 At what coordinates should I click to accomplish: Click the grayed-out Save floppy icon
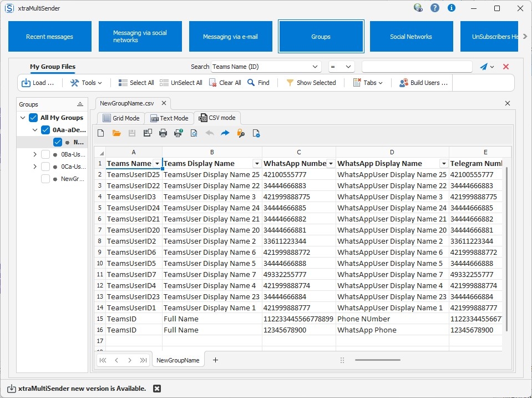(x=132, y=133)
